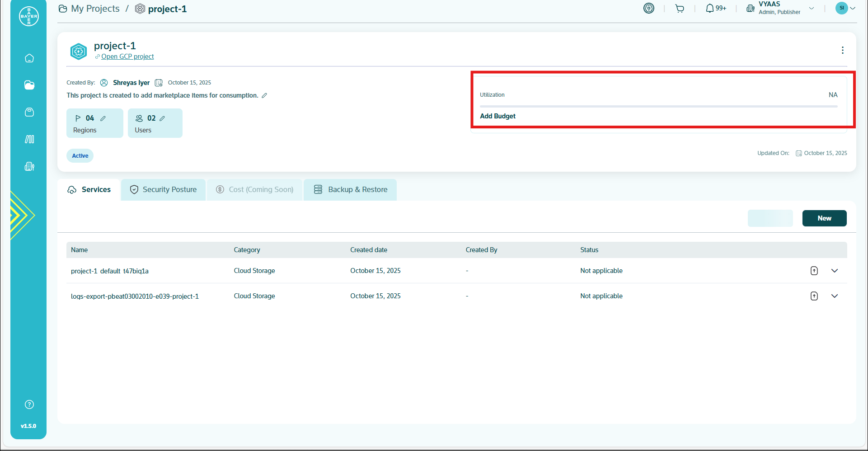The image size is (868, 451).
Task: Open the Home page from sidebar
Action: click(x=29, y=58)
